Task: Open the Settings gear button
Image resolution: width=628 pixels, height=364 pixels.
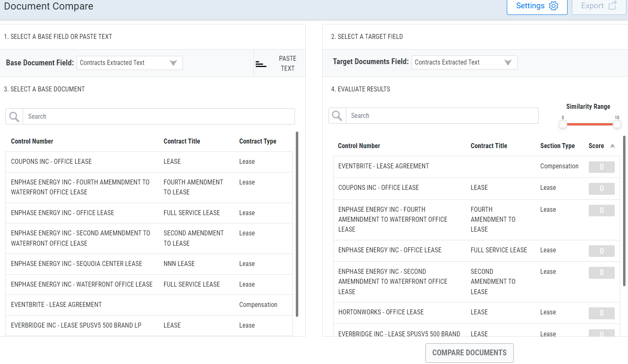Action: coord(537,6)
